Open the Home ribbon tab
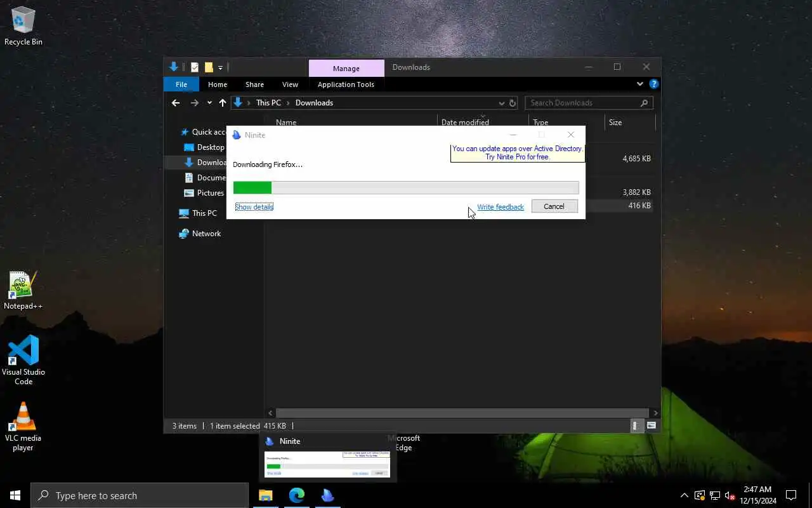Viewport: 812px width, 508px height. click(x=218, y=84)
